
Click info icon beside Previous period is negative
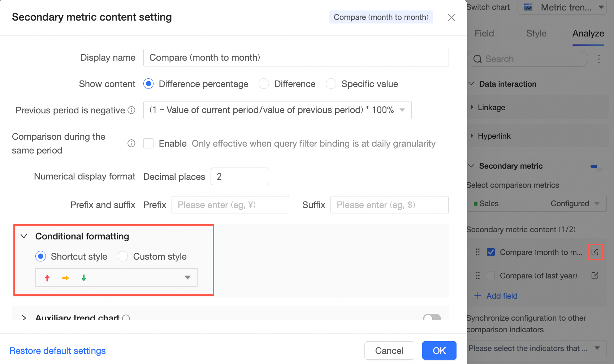(x=131, y=110)
